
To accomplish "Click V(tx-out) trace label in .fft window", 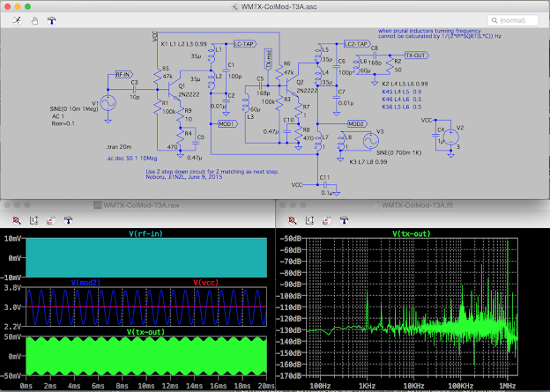I will coord(411,233).
